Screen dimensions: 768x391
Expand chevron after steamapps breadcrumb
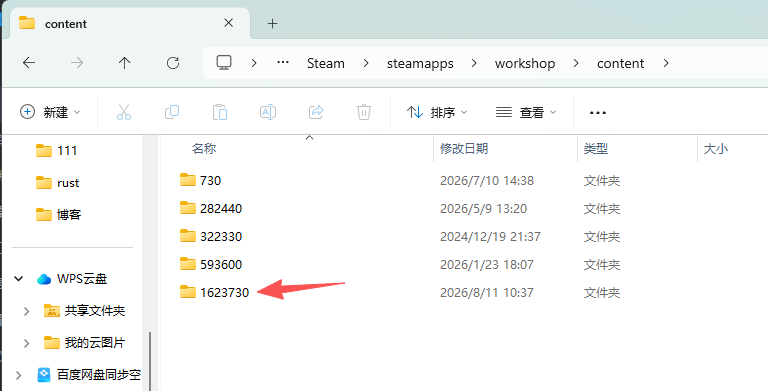pyautogui.click(x=474, y=63)
